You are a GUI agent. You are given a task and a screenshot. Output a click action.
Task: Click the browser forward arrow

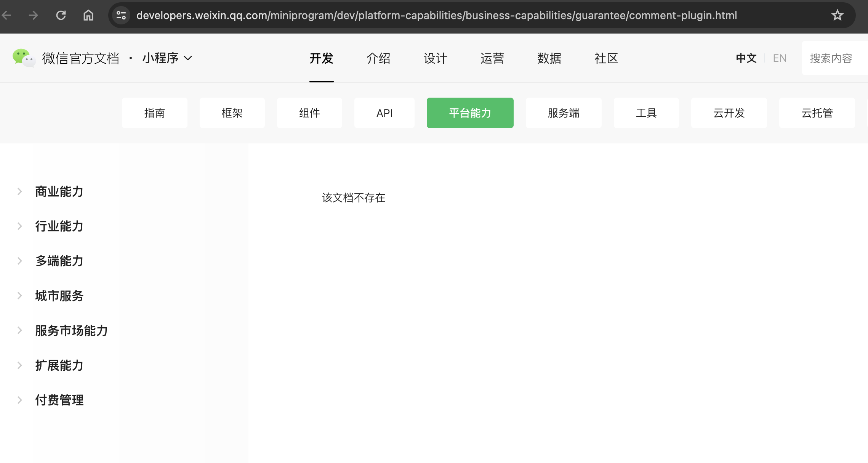click(x=34, y=15)
